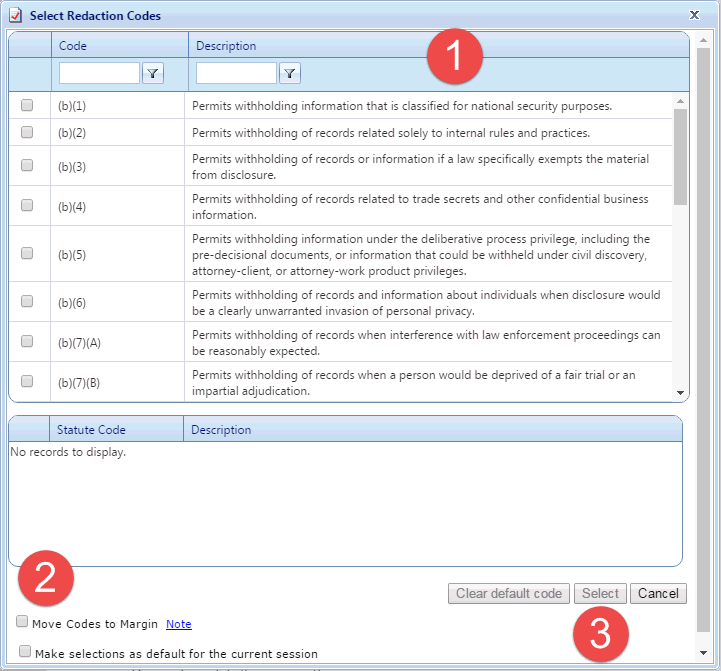Check the (b)(1) redaction code checkbox
This screenshot has width=721, height=671.
27,105
